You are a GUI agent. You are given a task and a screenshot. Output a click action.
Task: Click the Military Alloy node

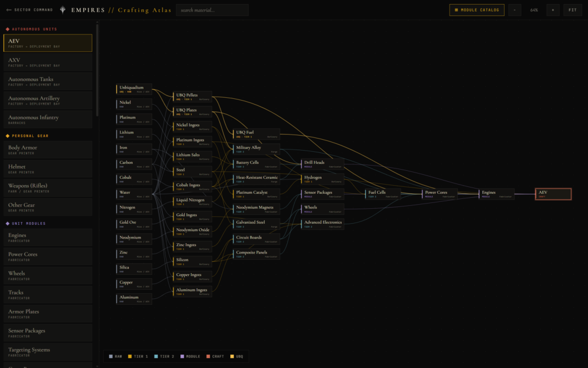click(256, 149)
